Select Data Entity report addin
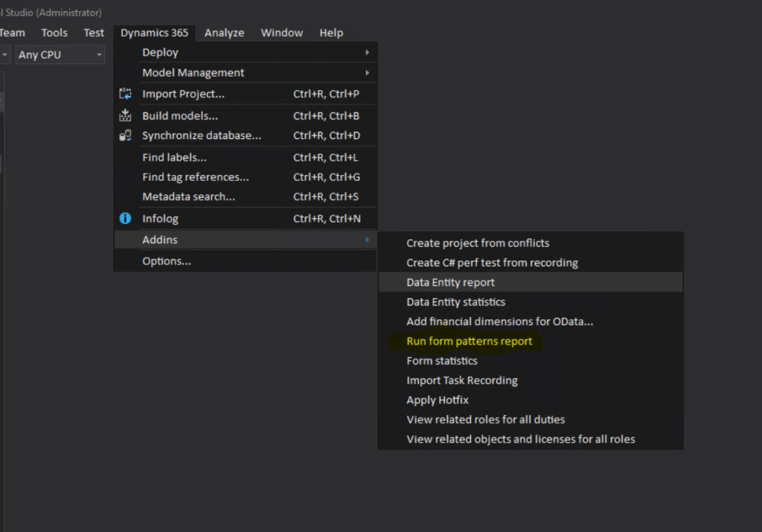 coord(450,283)
